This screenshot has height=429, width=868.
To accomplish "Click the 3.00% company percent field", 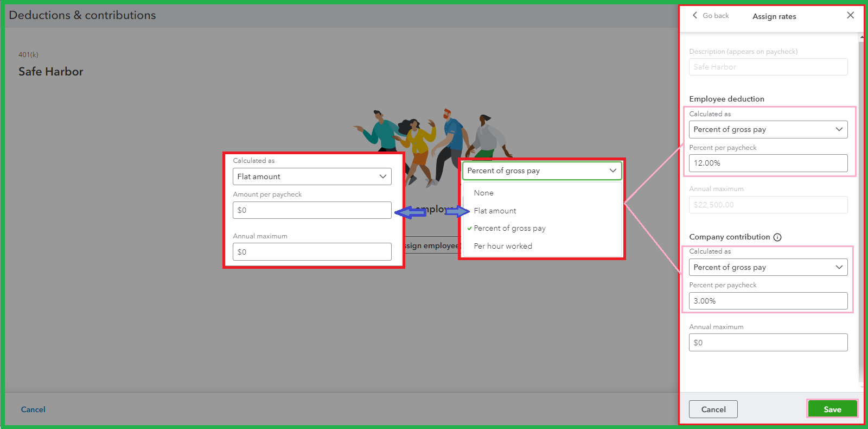I will click(768, 301).
